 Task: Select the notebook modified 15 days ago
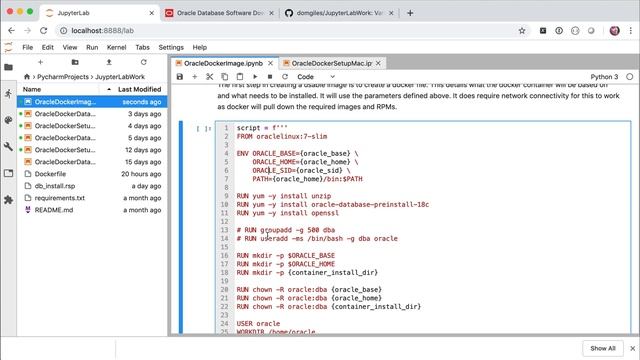coord(92,162)
